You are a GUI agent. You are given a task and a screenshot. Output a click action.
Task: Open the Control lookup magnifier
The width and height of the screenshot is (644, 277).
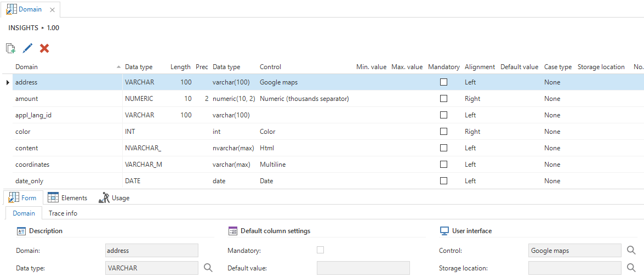click(631, 251)
